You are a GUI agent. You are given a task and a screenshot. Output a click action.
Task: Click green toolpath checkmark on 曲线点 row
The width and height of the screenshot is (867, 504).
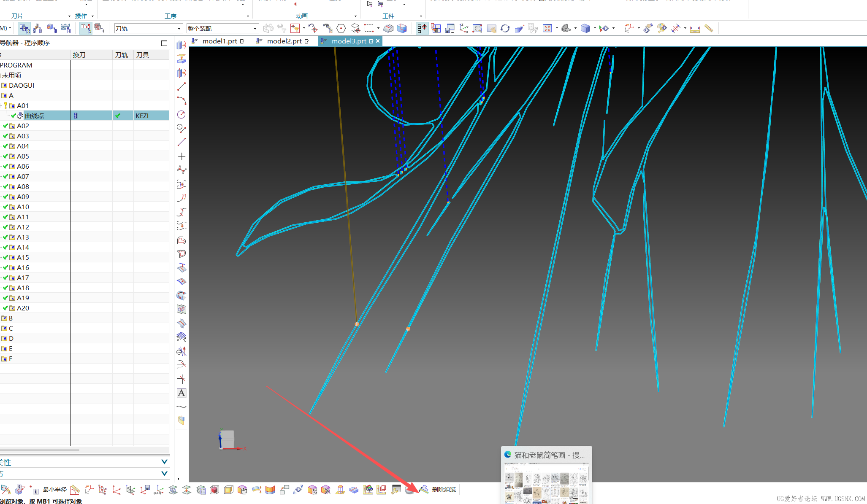coord(118,116)
